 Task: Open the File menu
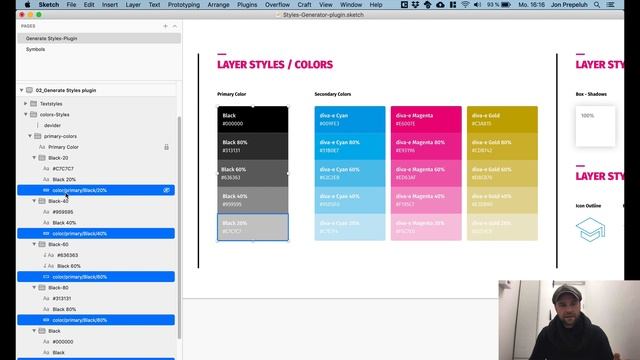pyautogui.click(x=71, y=5)
